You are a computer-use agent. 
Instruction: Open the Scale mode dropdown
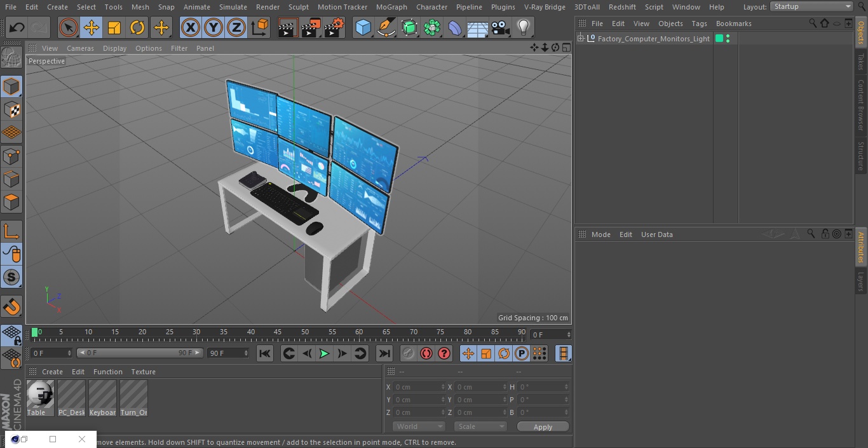(x=480, y=426)
